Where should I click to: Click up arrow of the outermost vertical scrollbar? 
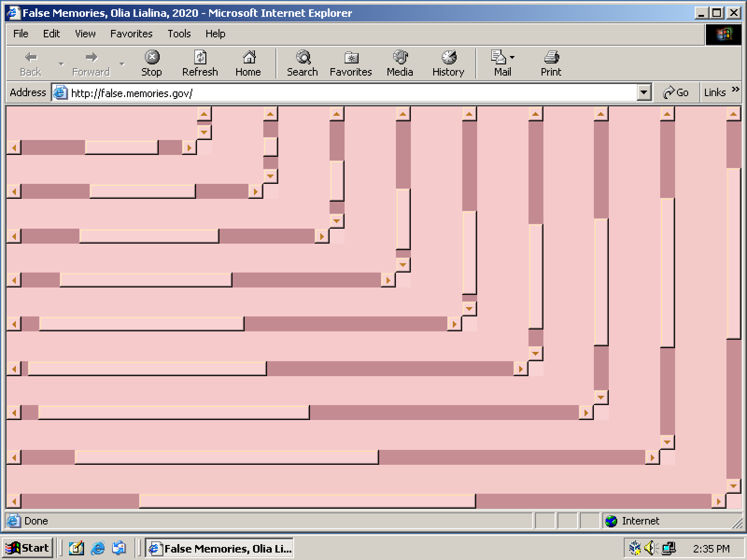pyautogui.click(x=734, y=114)
